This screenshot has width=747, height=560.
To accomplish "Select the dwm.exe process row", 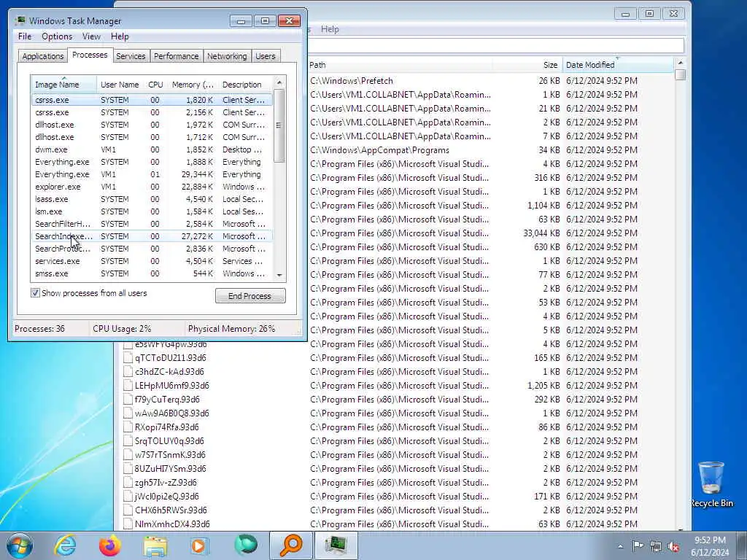I will 152,149.
